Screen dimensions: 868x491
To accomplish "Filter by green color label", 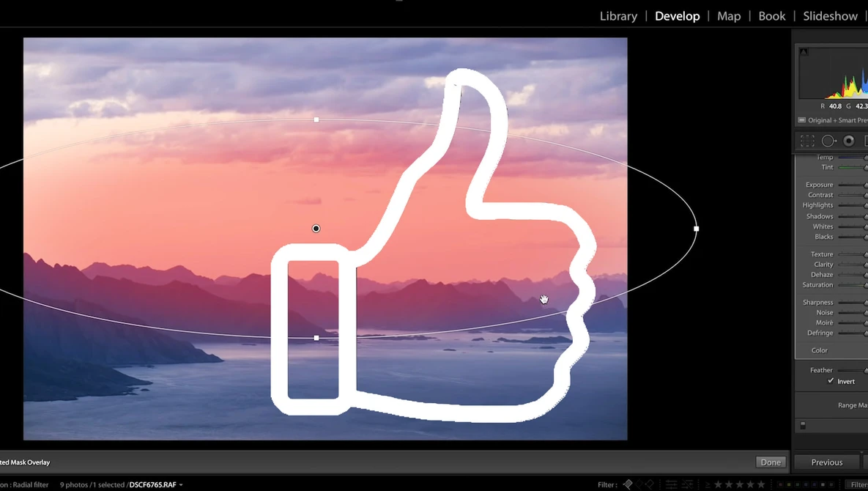I will 797,485.
